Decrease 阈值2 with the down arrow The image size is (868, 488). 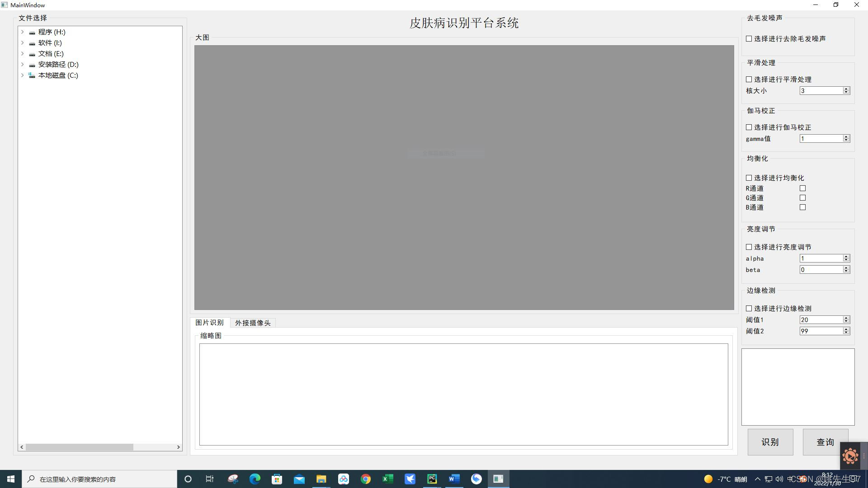tap(846, 333)
